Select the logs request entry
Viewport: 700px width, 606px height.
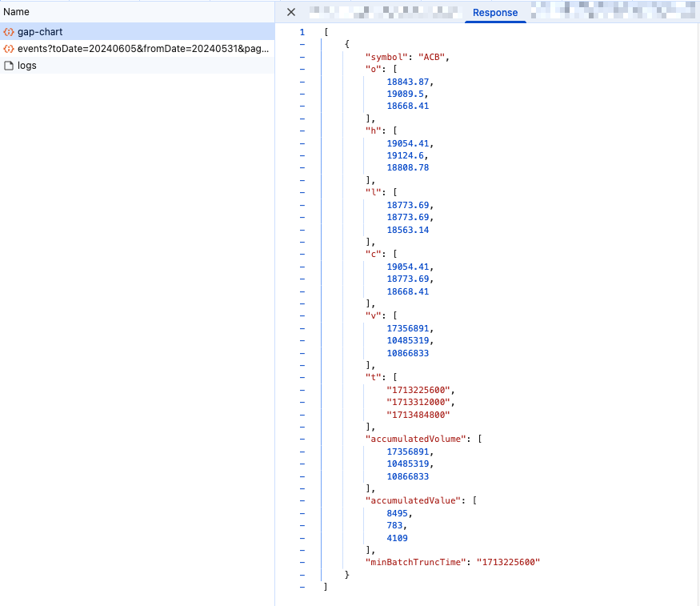[27, 66]
